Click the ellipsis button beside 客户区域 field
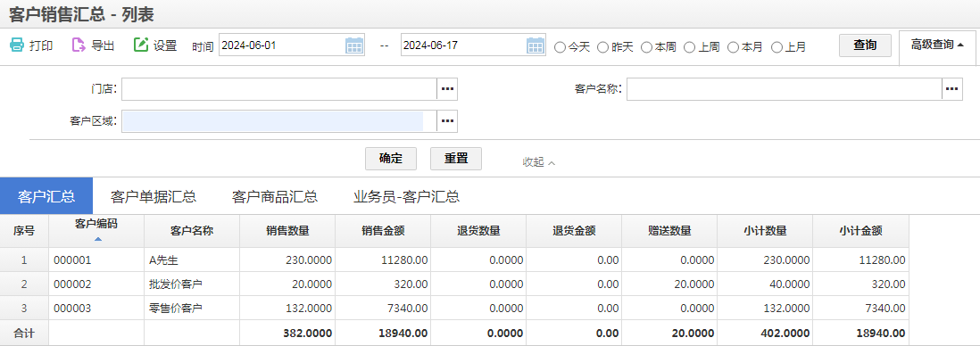980x346 pixels. [x=447, y=121]
